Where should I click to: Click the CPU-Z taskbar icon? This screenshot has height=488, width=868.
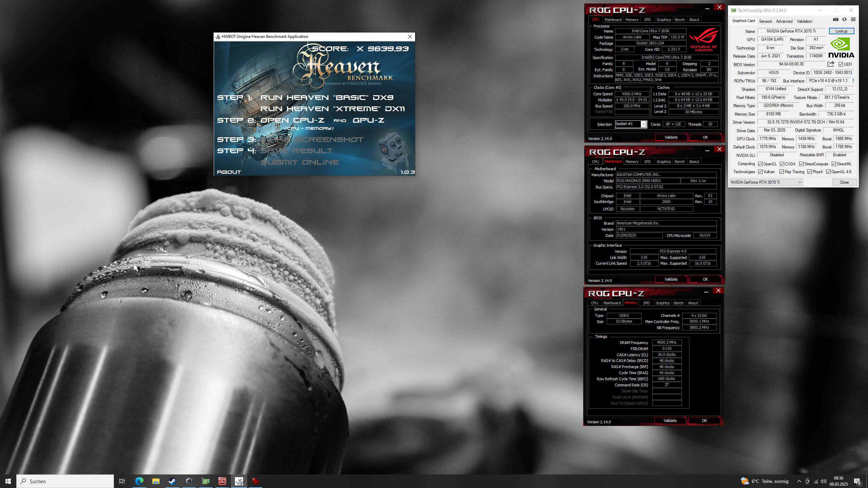coord(222,481)
